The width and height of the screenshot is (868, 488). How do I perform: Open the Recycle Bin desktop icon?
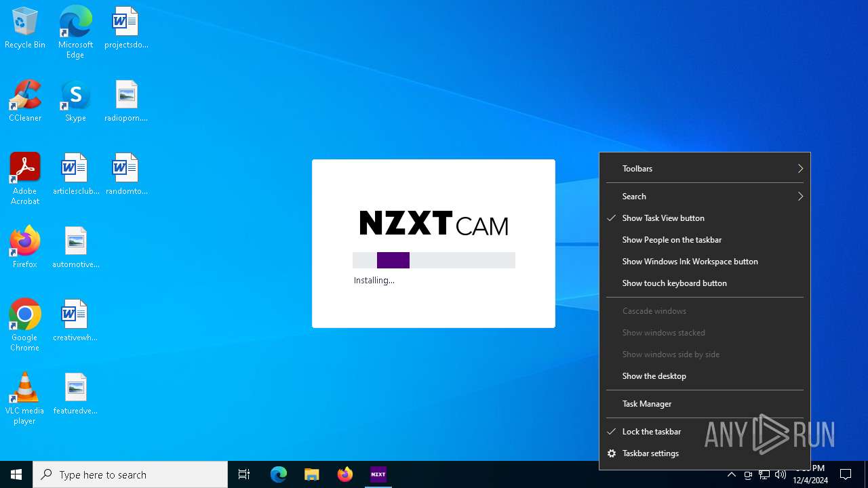coord(25,28)
